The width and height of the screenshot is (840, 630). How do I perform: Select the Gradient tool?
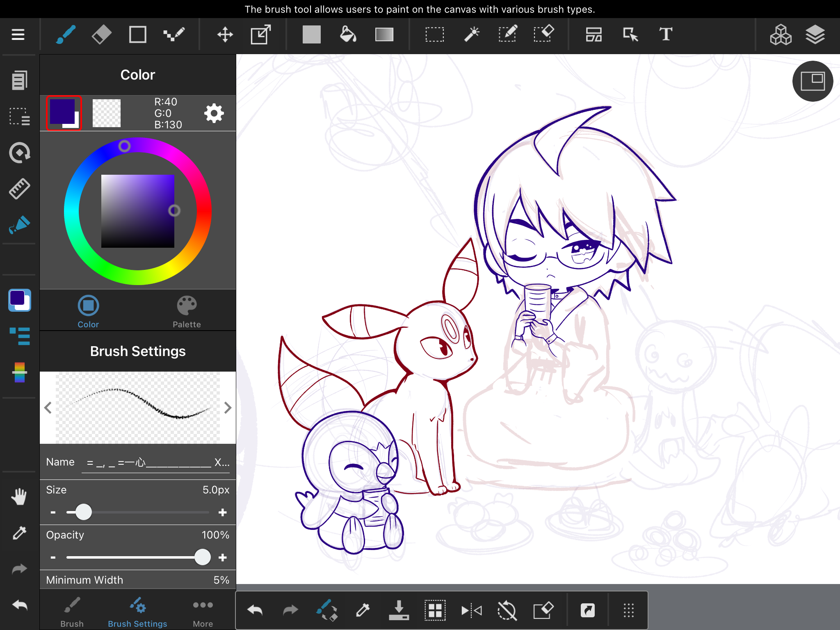tap(384, 34)
